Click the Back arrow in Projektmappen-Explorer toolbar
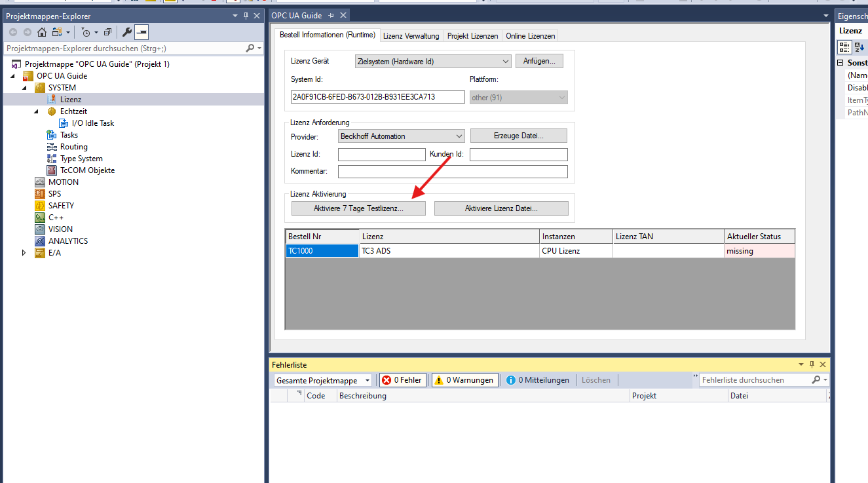This screenshot has width=868, height=483. (13, 32)
